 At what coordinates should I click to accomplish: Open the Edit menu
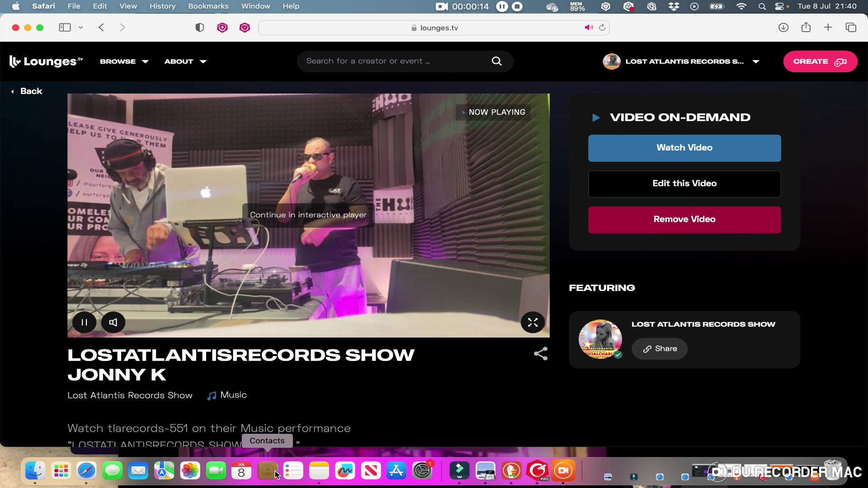click(100, 6)
